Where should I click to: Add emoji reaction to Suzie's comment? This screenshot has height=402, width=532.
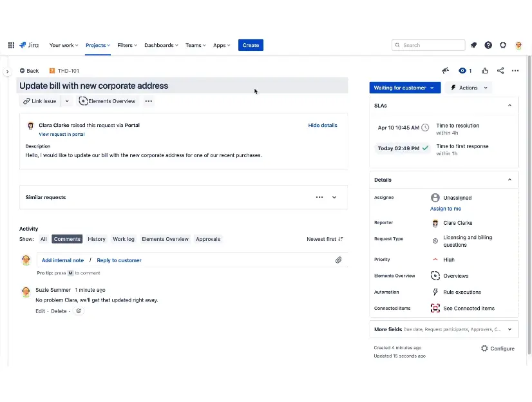(79, 311)
